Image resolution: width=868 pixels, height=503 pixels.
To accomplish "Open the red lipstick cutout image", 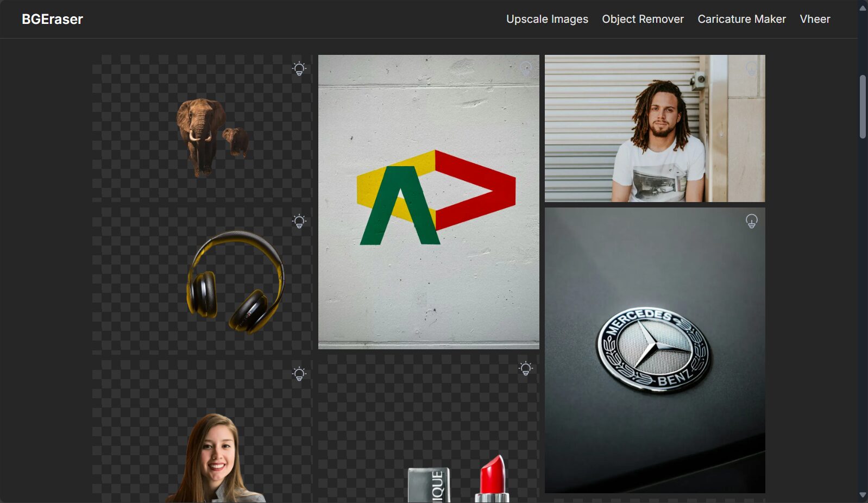I will click(x=429, y=429).
